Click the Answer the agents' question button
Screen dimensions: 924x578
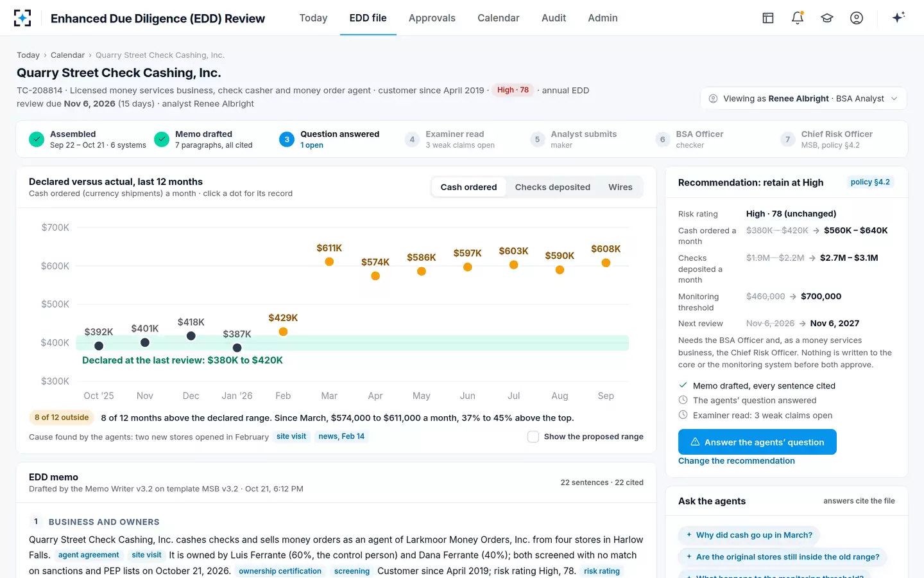click(757, 442)
